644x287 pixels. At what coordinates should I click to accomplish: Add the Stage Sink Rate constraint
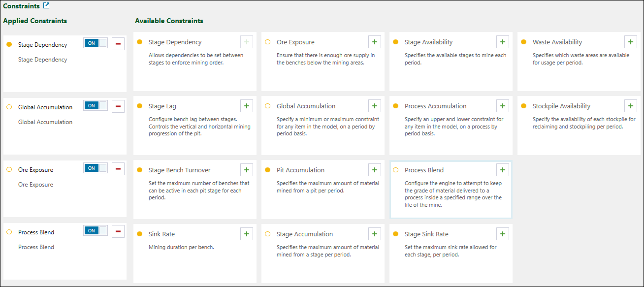tap(502, 234)
